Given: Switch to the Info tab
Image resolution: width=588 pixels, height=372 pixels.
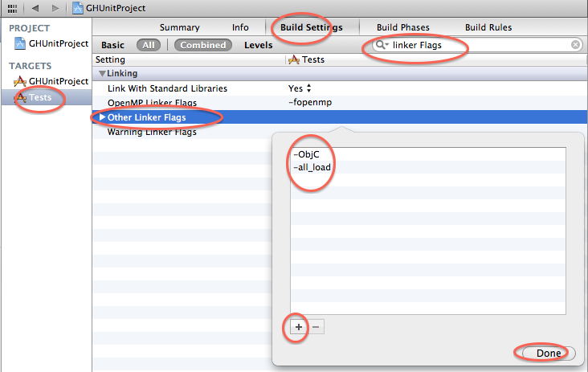Looking at the screenshot, I should [x=240, y=27].
